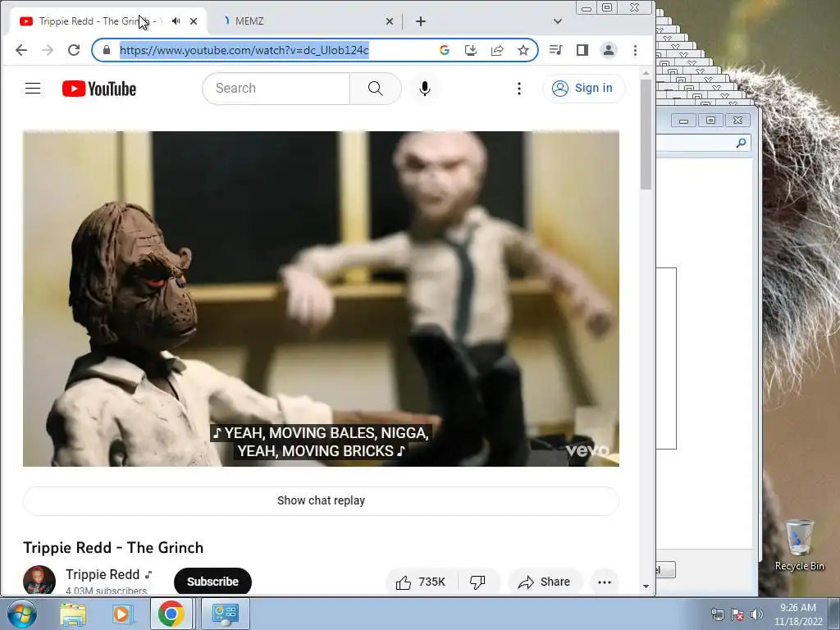Click the page vertical scrollbar thumb
The height and width of the screenshot is (630, 840).
pos(646,134)
